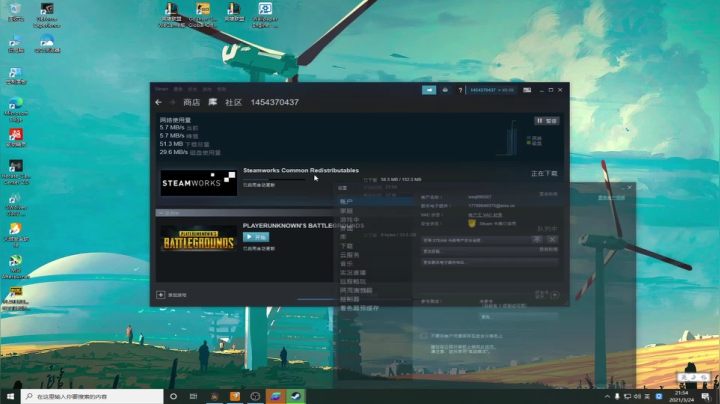Launch Big Picture mode from title bar icon

click(x=527, y=90)
